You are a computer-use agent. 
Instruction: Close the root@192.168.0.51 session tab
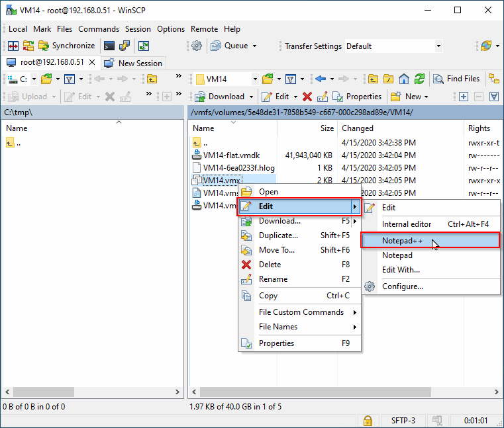coord(92,62)
